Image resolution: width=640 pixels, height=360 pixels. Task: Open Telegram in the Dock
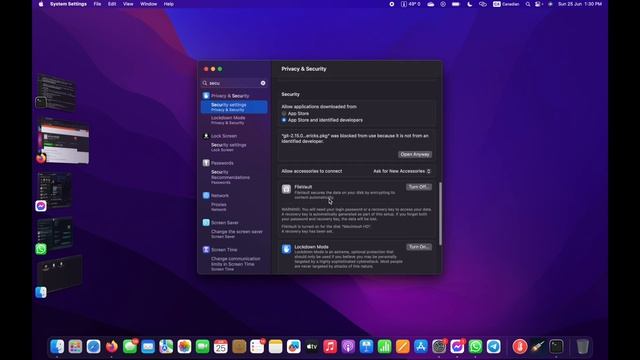pos(493,347)
